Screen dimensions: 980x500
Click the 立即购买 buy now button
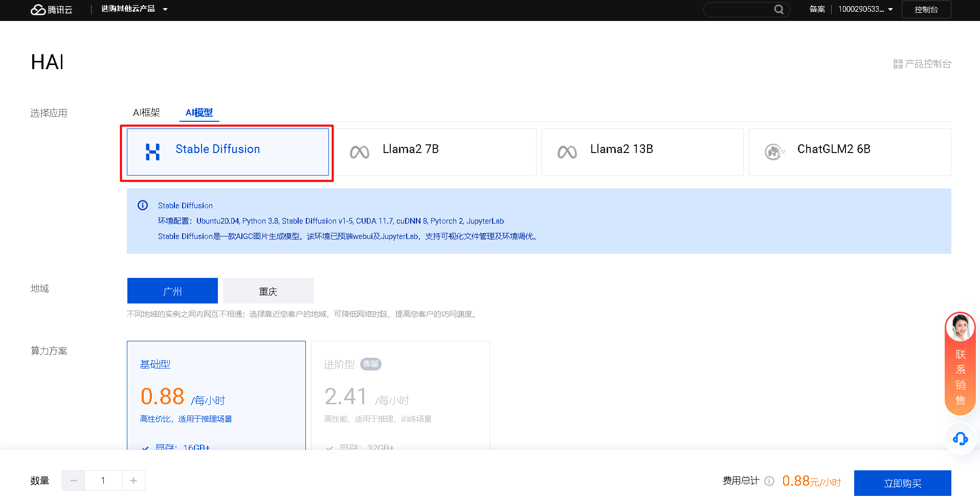902,483
